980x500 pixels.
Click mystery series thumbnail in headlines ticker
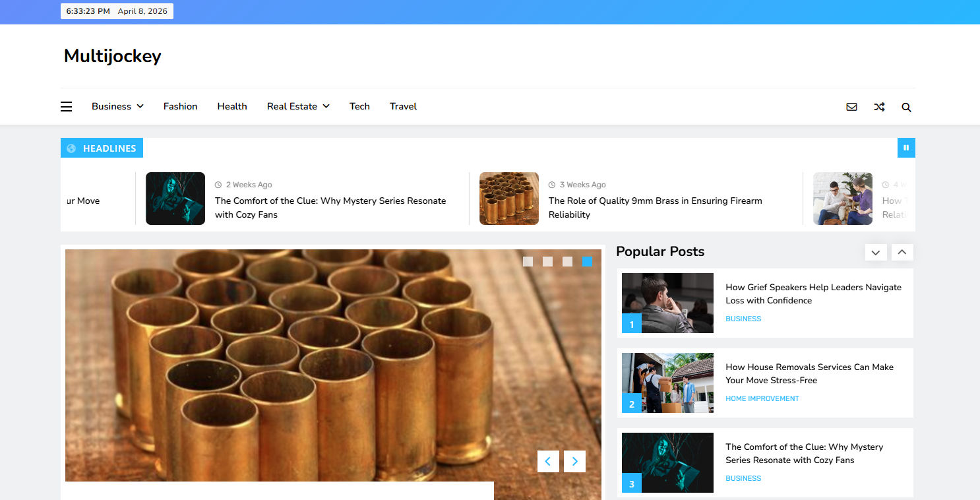tap(175, 199)
